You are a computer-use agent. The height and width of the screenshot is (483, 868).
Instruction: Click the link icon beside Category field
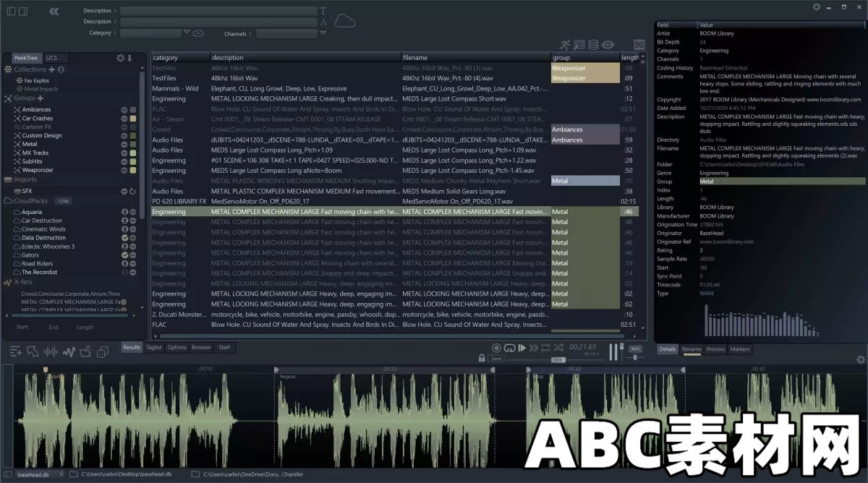pyautogui.click(x=197, y=33)
